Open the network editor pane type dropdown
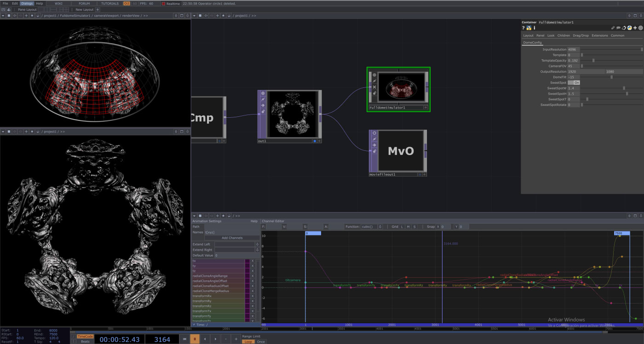 pos(194,16)
